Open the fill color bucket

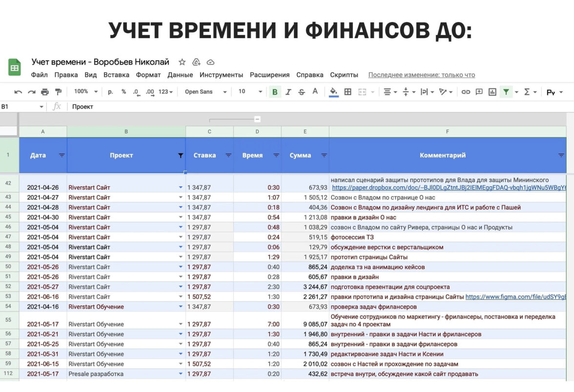point(334,92)
